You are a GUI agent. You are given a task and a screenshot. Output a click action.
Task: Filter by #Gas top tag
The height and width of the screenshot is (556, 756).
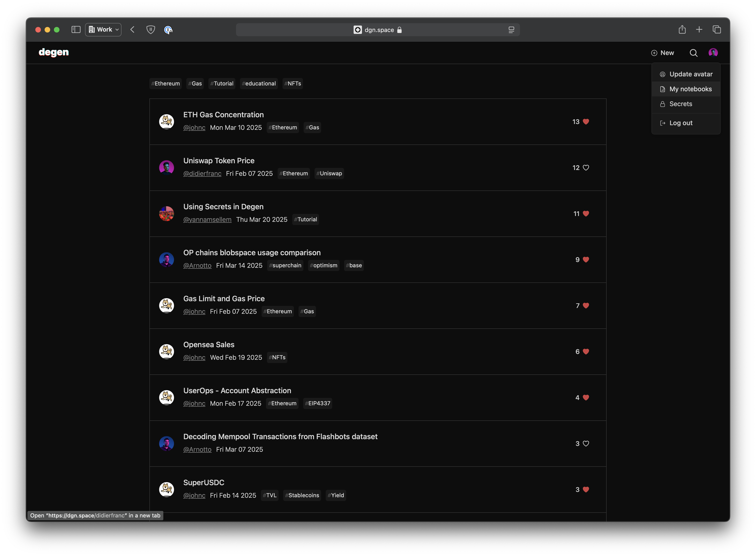(195, 83)
